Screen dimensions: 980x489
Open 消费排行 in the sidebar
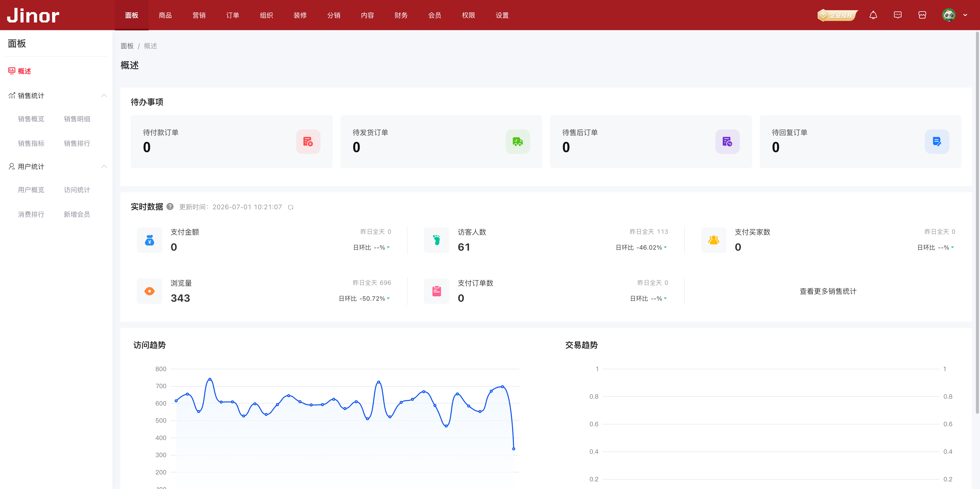(x=31, y=214)
